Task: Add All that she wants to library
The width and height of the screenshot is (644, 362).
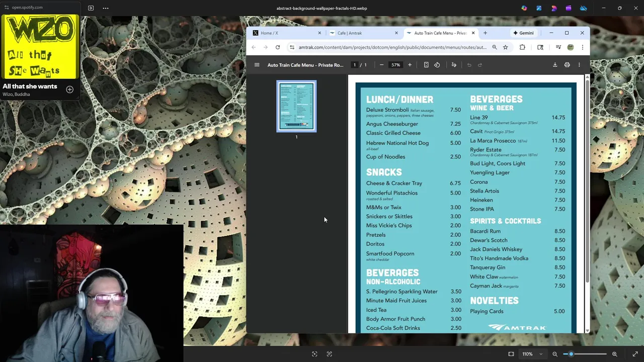Action: click(70, 89)
